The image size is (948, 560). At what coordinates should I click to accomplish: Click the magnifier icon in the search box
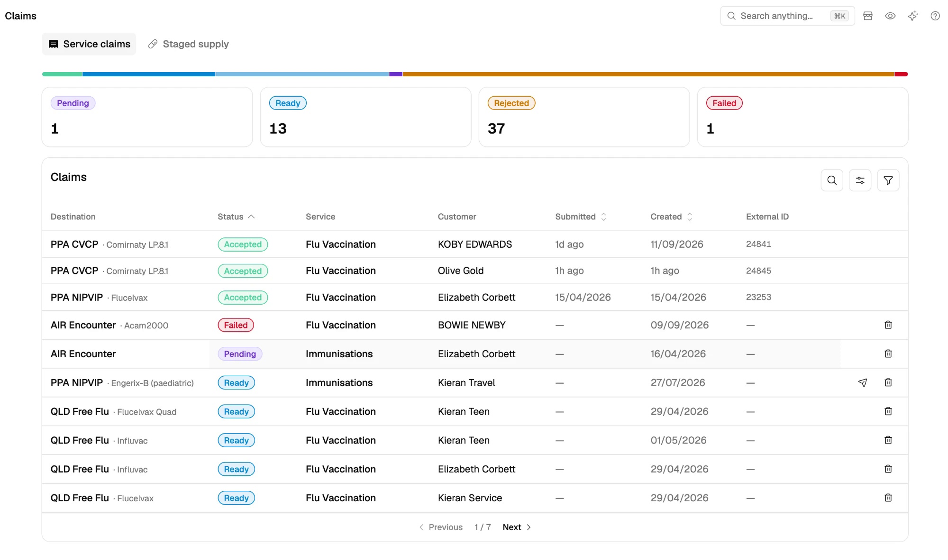[731, 16]
